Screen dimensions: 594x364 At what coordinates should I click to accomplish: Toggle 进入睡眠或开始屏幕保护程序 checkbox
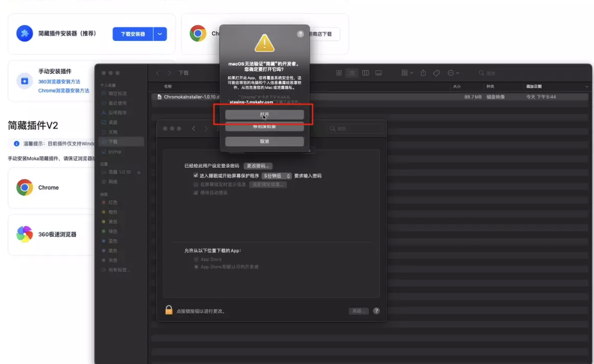[196, 175]
